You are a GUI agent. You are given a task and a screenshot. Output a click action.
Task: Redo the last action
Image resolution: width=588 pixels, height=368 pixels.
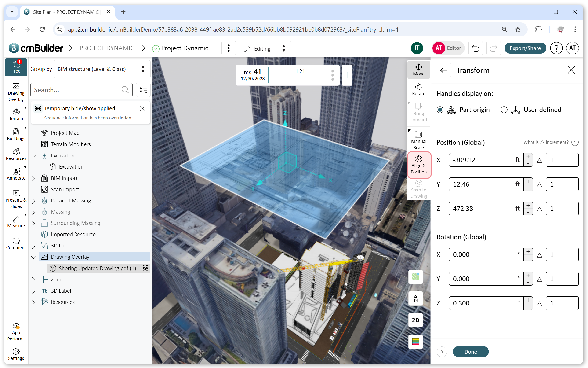(493, 48)
